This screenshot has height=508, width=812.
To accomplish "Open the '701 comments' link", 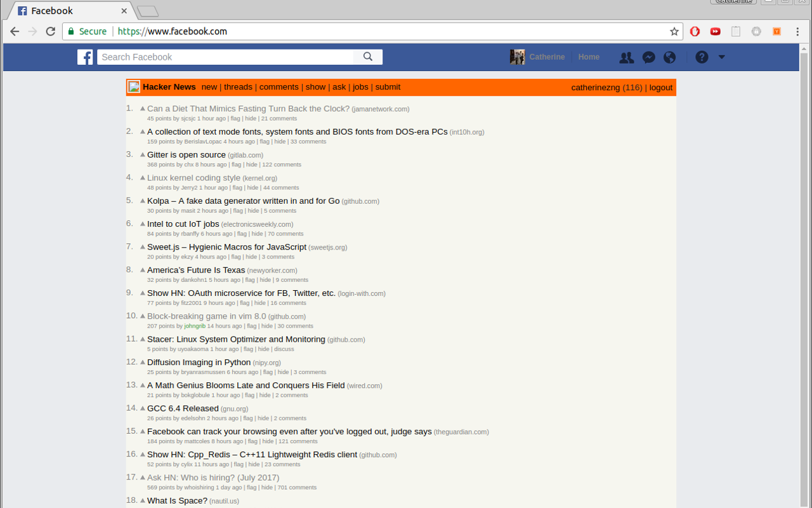I will pos(297,488).
